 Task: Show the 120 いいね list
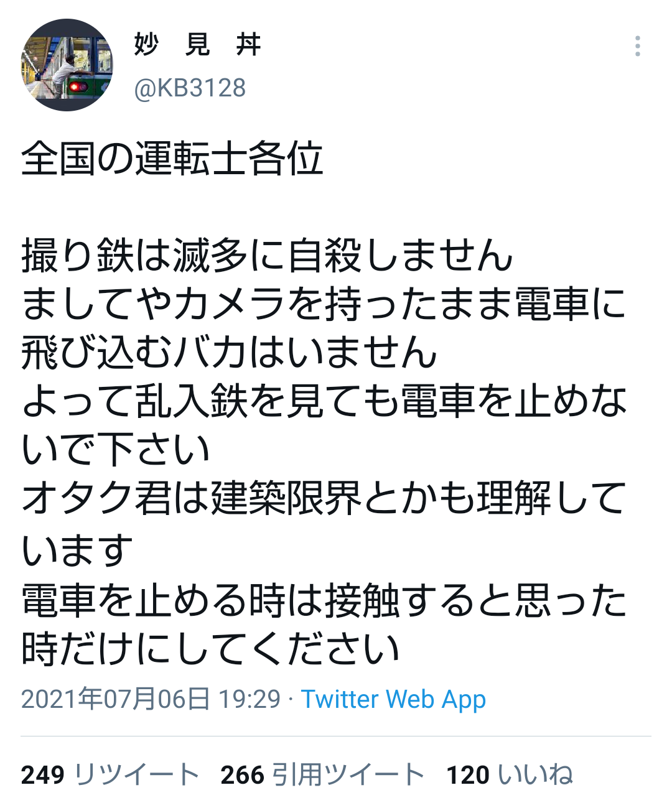pyautogui.click(x=510, y=775)
